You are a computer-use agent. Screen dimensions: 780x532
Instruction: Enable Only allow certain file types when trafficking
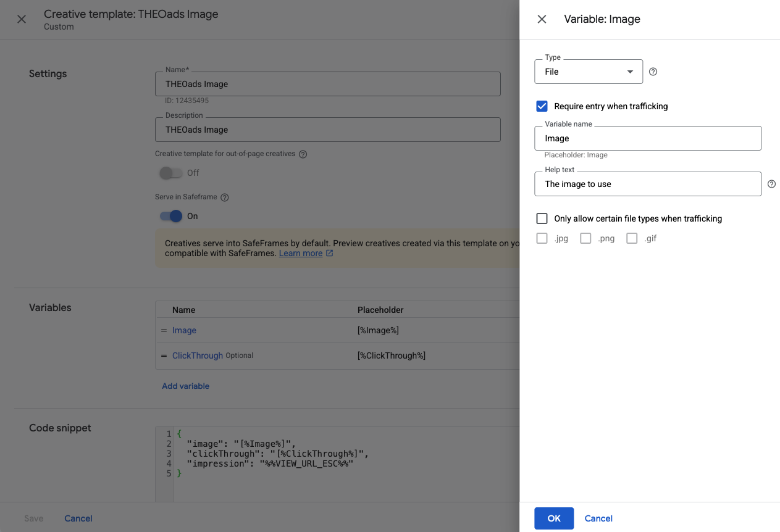coord(542,218)
